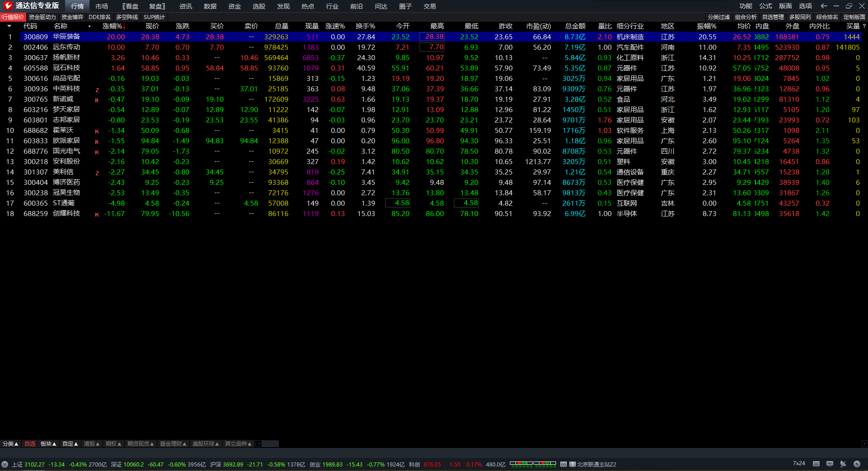Switch to the 资金驱动力 tab
The height and width of the screenshot is (471, 868).
point(42,17)
